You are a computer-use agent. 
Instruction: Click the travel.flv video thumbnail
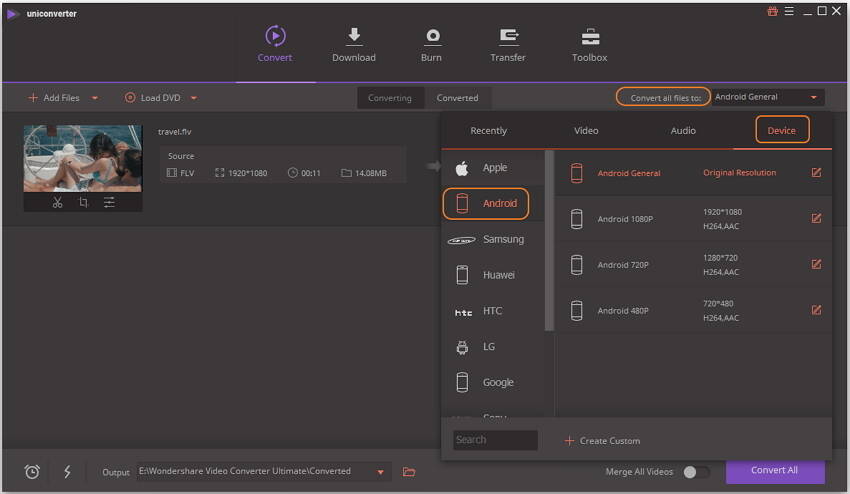click(x=82, y=158)
